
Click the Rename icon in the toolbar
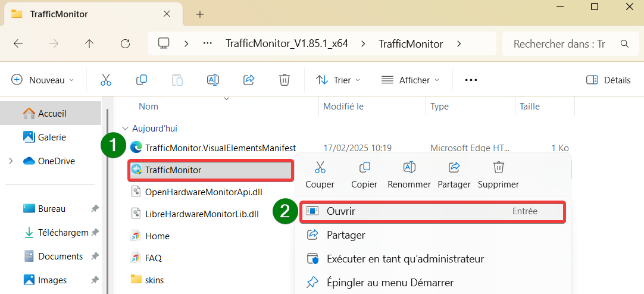point(212,80)
